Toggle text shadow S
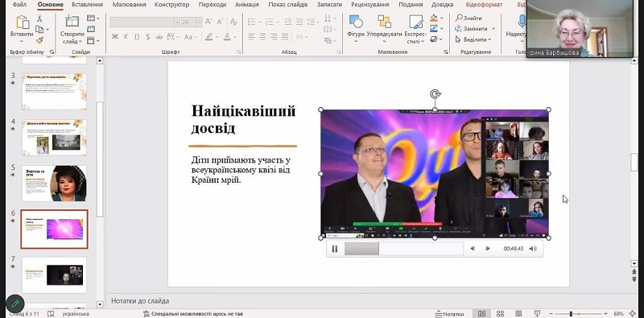This screenshot has width=644, height=318. [x=148, y=37]
